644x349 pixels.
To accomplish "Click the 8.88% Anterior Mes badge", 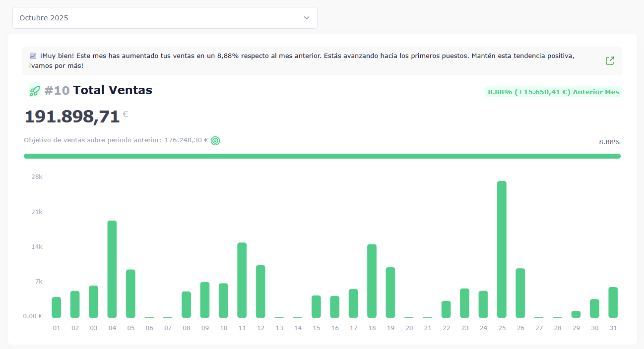I will 553,92.
